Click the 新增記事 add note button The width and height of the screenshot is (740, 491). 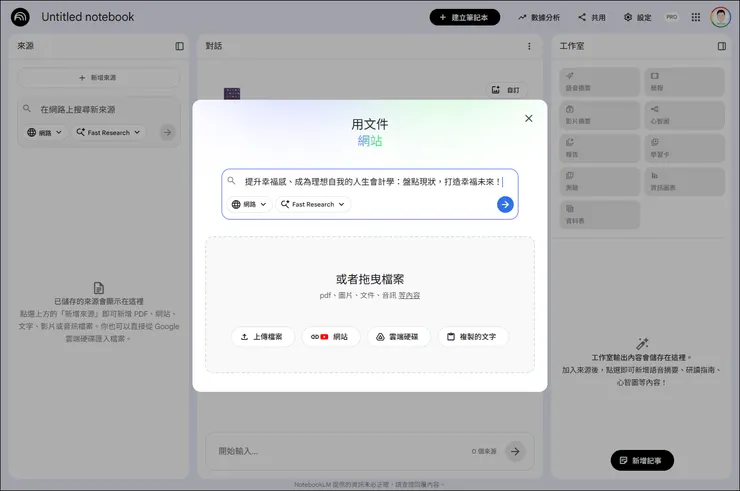[642, 460]
